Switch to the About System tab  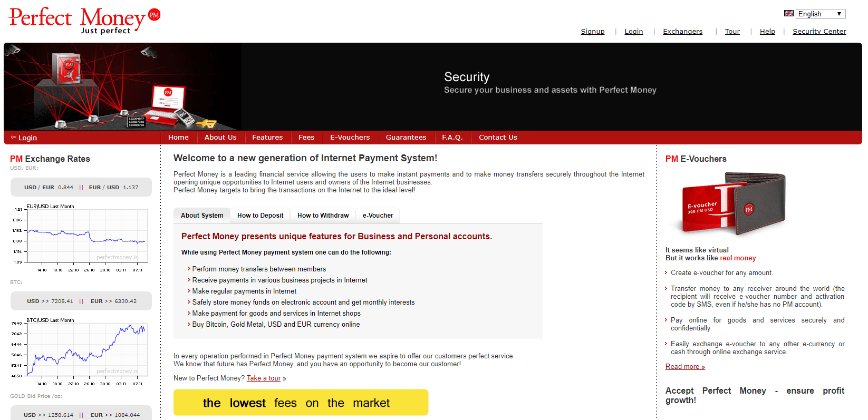pyautogui.click(x=202, y=216)
